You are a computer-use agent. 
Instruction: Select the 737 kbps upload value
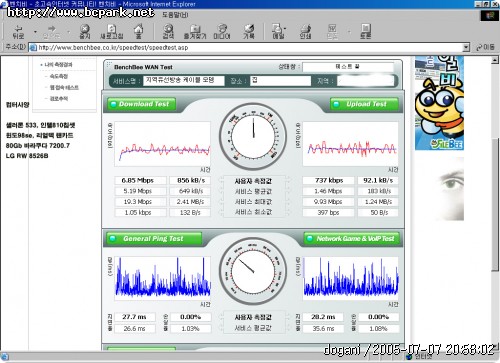pos(328,181)
